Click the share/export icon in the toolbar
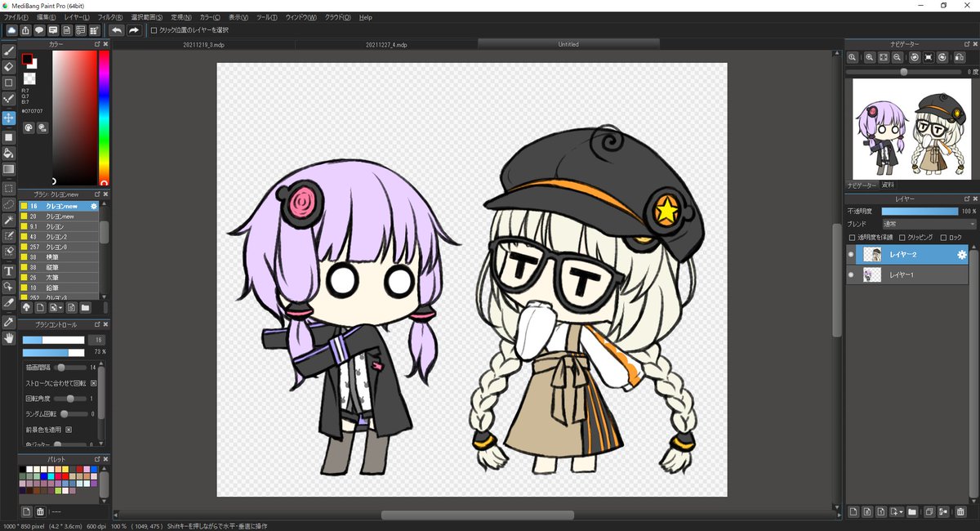This screenshot has height=531, width=980. 25,30
